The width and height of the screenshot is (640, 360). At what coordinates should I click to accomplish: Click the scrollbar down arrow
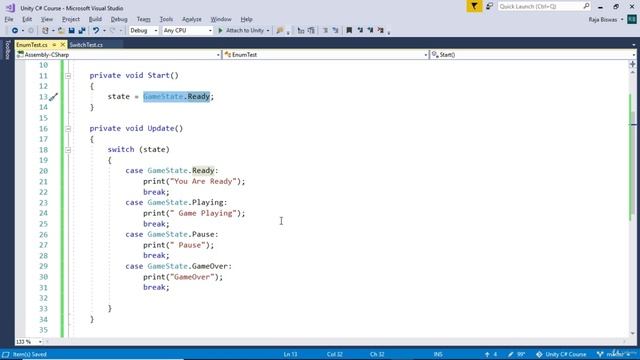633,333
